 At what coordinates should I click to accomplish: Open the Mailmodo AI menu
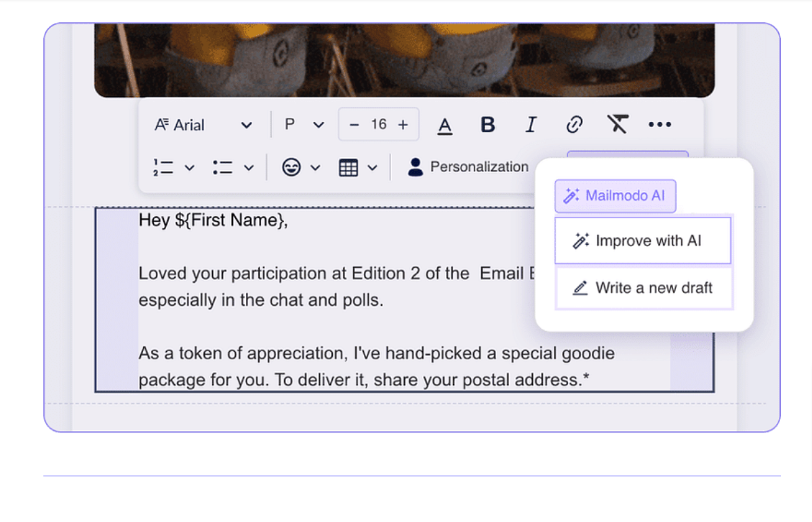(615, 195)
